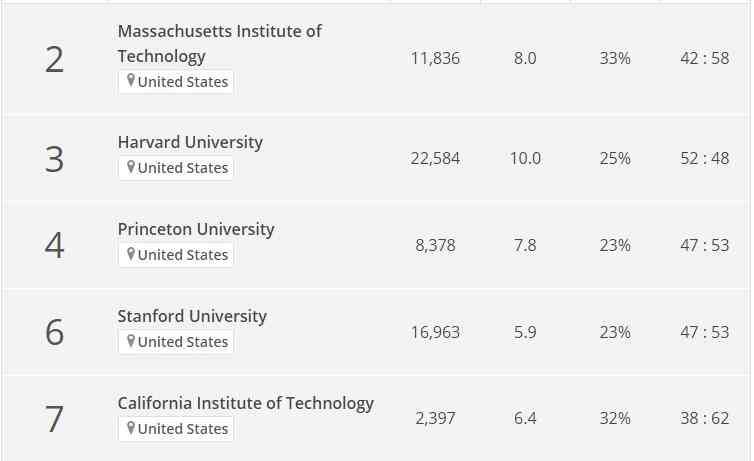
Task: Click the location pin under California Institute of Technology
Action: (x=130, y=429)
